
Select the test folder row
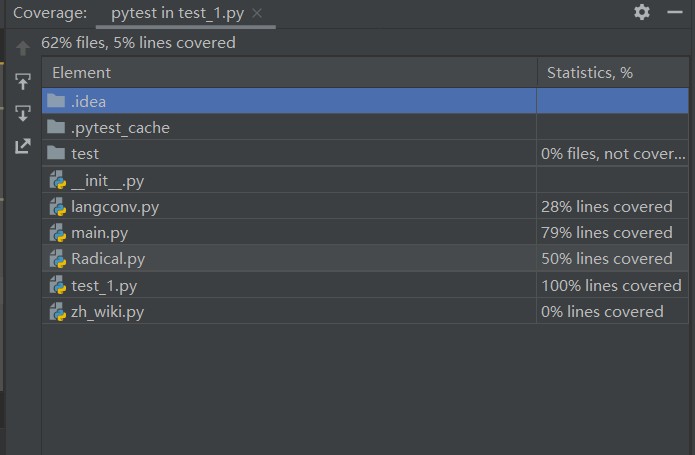[x=365, y=153]
